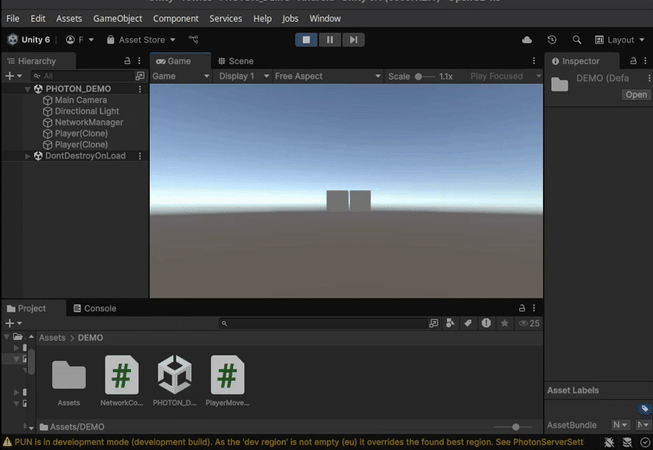Select the PlayerMovement script asset
The width and height of the screenshot is (653, 450).
(x=228, y=376)
